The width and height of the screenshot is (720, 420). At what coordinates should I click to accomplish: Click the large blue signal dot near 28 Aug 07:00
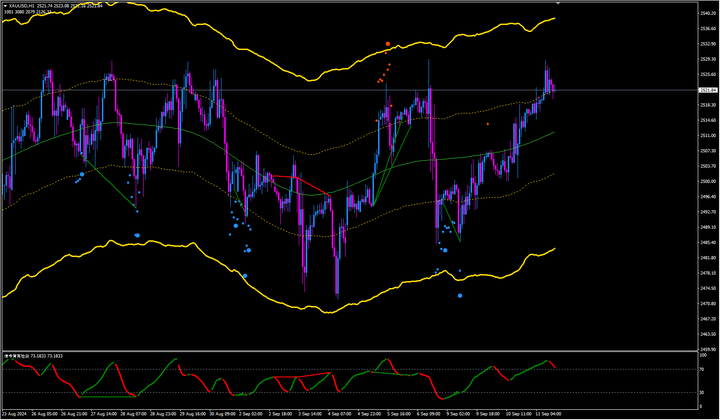tap(138, 236)
